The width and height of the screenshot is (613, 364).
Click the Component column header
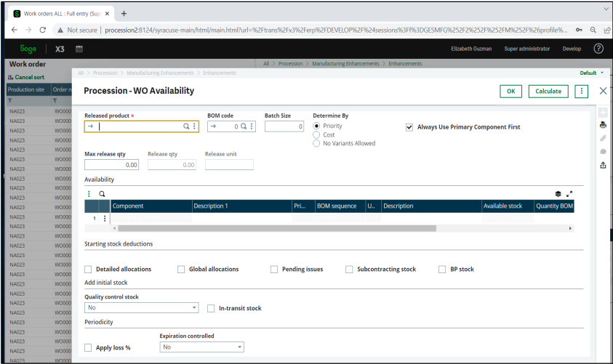coord(152,206)
